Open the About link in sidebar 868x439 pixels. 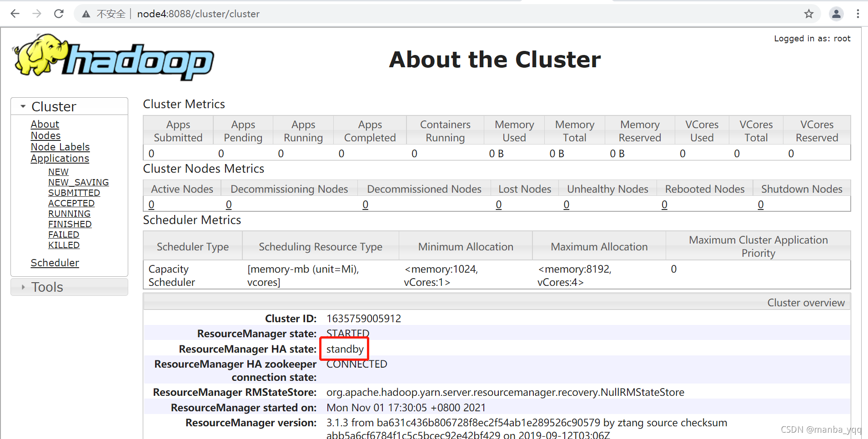(45, 124)
